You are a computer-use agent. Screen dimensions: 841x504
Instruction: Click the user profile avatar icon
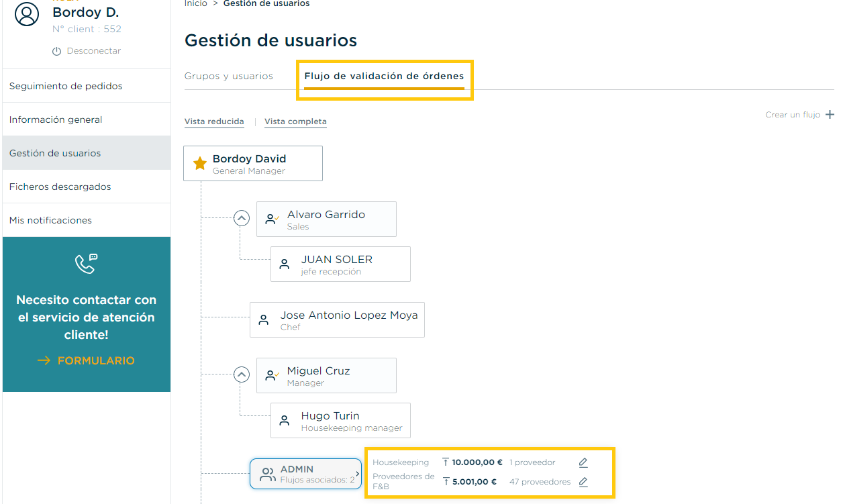pos(27,13)
